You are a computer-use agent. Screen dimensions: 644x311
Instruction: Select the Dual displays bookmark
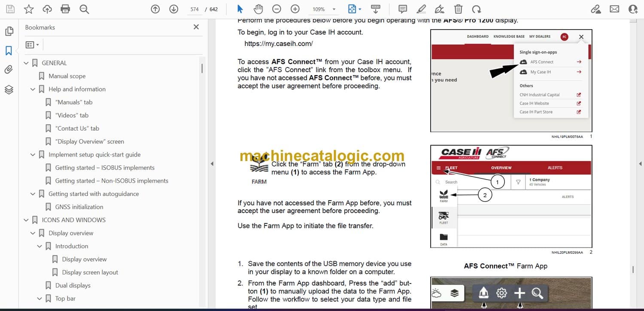pyautogui.click(x=73, y=286)
